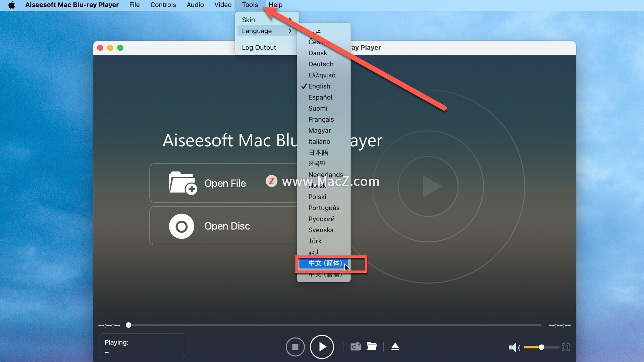
Task: Select 中文 (简体) language
Action: pos(324,263)
